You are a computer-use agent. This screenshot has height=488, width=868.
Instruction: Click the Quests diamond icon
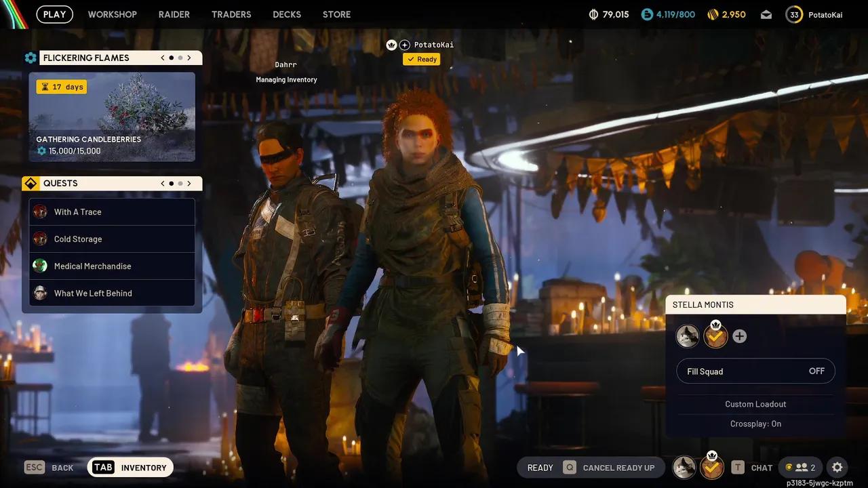click(x=31, y=183)
